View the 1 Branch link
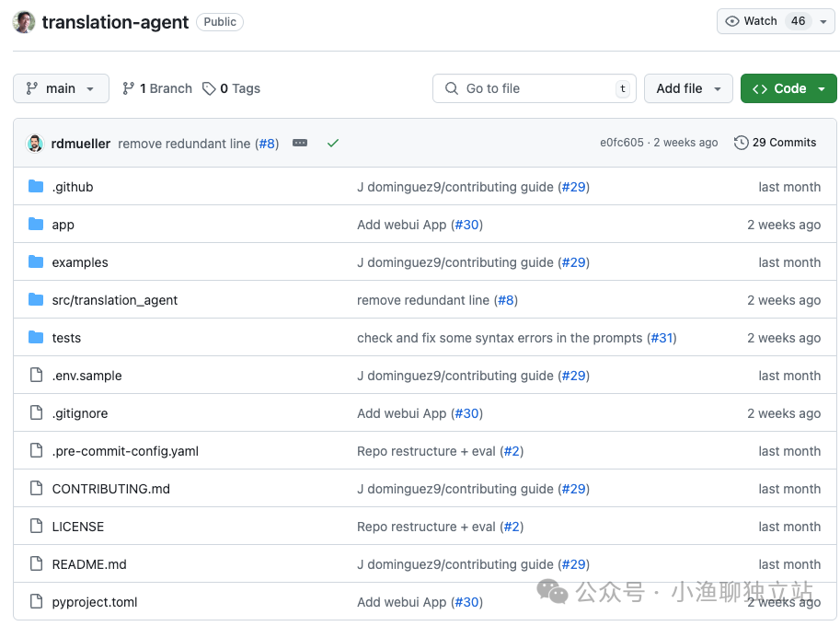This screenshot has height=626, width=840. pyautogui.click(x=157, y=88)
